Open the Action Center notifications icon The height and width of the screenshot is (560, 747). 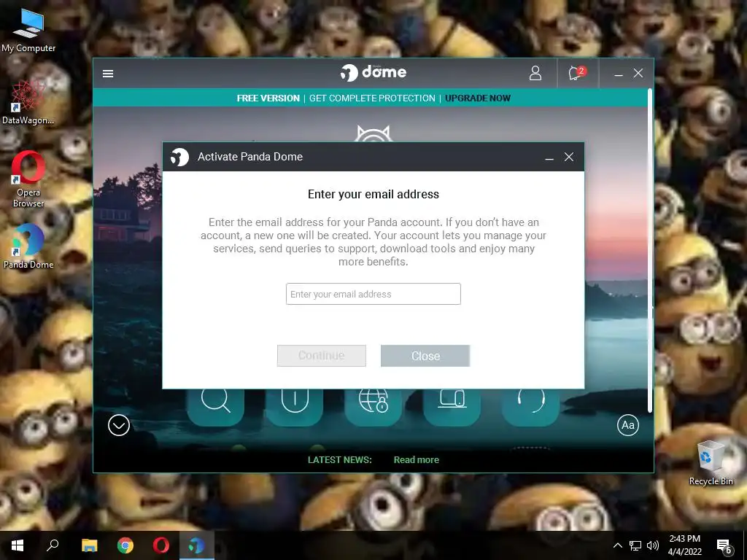coord(724,546)
